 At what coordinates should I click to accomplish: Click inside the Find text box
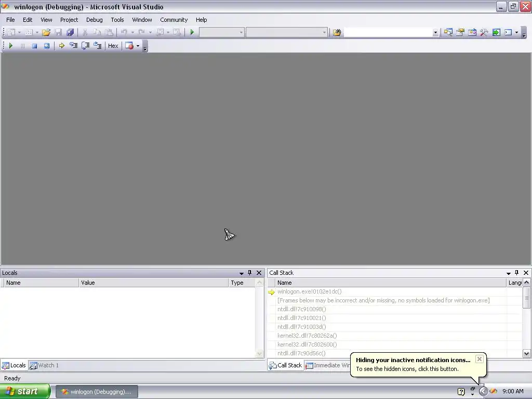[x=388, y=32]
